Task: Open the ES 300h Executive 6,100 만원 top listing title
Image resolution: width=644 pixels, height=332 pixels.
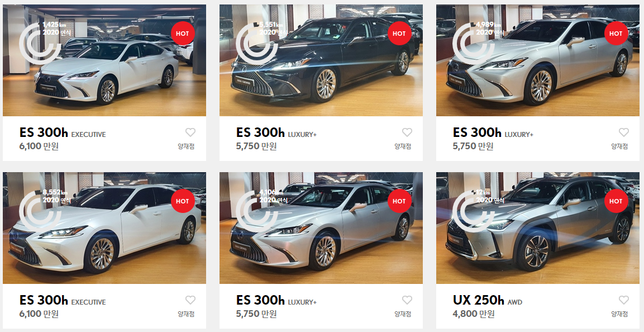Action: (x=63, y=132)
